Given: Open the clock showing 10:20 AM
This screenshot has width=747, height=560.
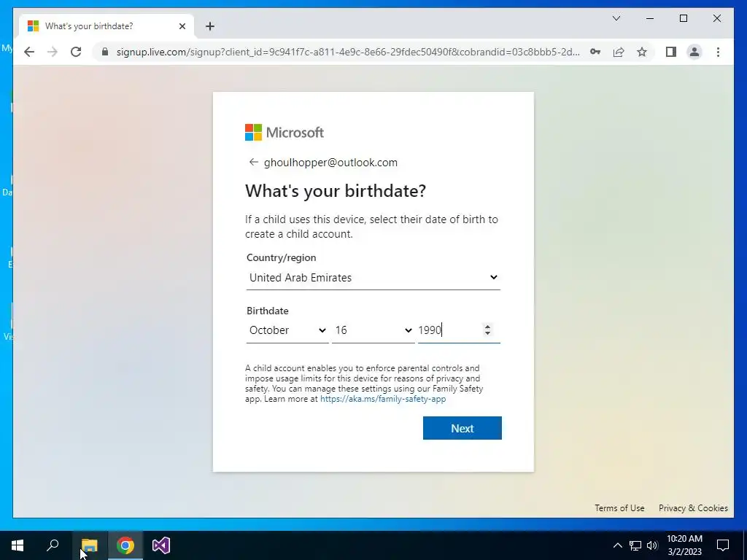Looking at the screenshot, I should pyautogui.click(x=684, y=545).
